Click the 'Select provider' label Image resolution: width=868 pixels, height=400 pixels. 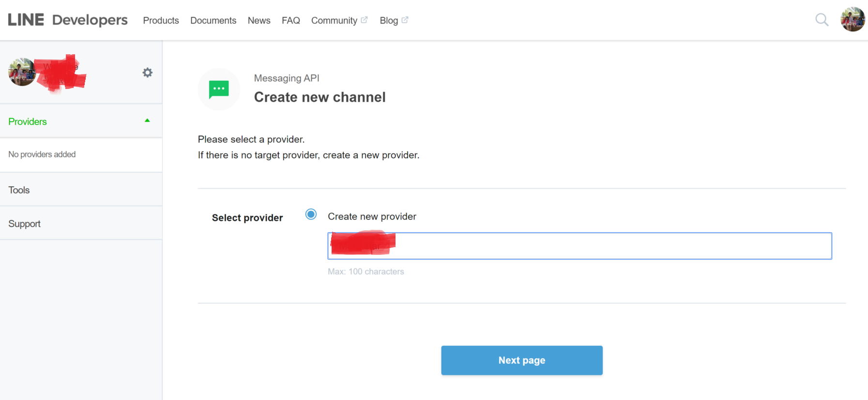pos(247,218)
